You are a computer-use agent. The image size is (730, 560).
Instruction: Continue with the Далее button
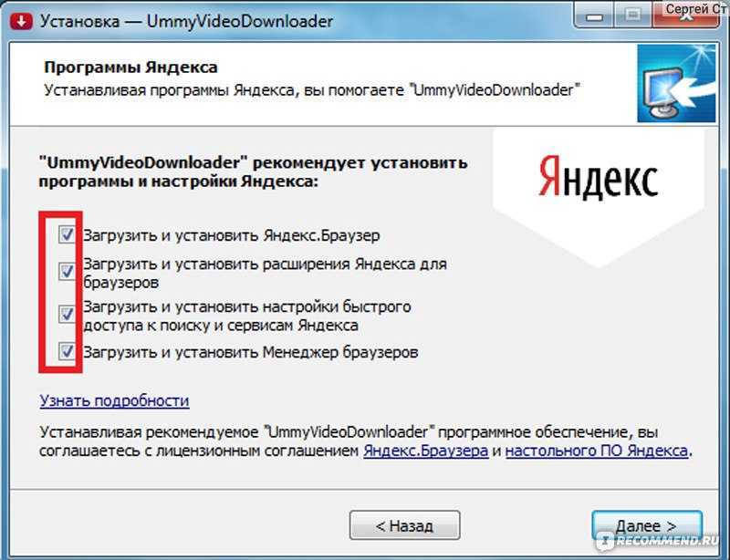click(647, 525)
